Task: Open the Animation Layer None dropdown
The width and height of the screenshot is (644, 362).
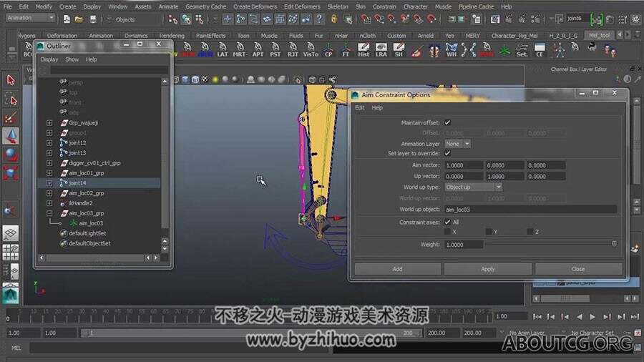Action: pyautogui.click(x=457, y=144)
